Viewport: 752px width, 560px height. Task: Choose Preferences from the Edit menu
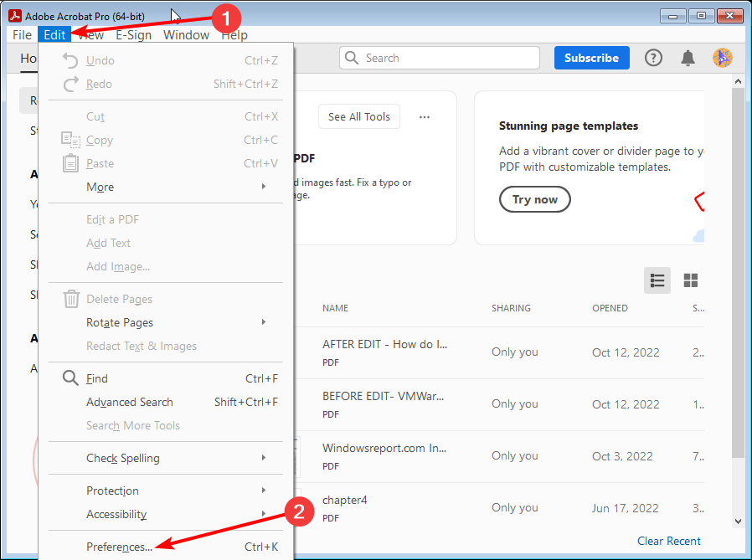coord(166,547)
